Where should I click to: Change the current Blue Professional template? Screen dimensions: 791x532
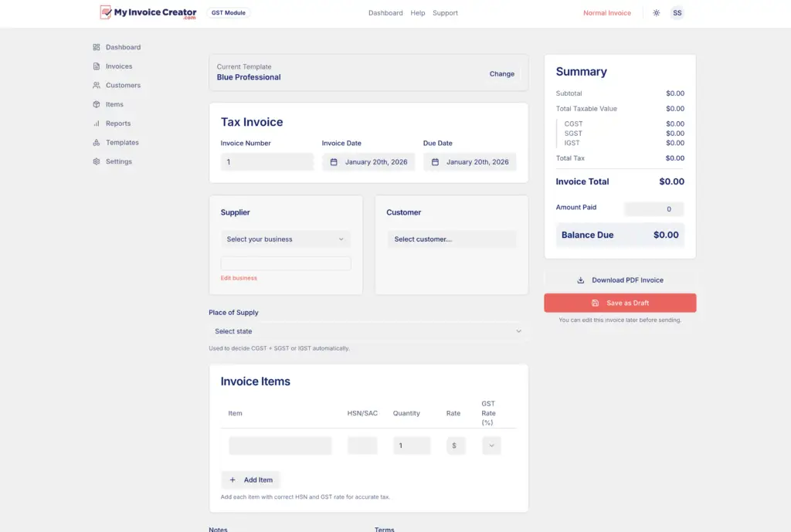pos(502,73)
